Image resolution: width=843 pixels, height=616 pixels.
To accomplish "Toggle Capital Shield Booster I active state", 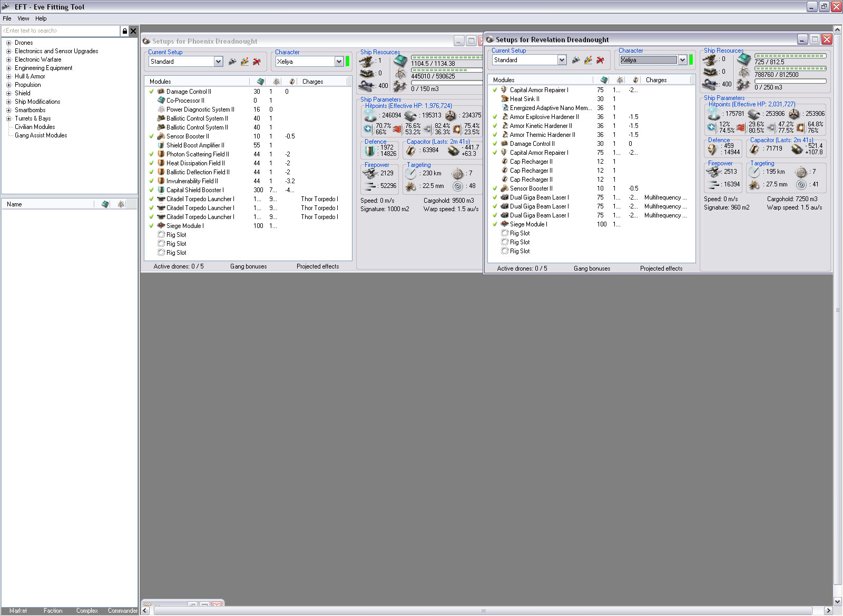I will click(152, 190).
